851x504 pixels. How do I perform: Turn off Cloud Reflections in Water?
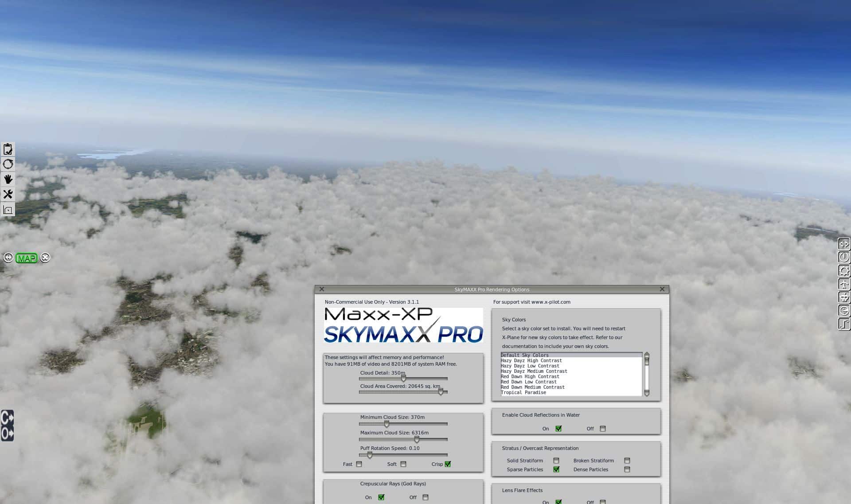pos(602,429)
